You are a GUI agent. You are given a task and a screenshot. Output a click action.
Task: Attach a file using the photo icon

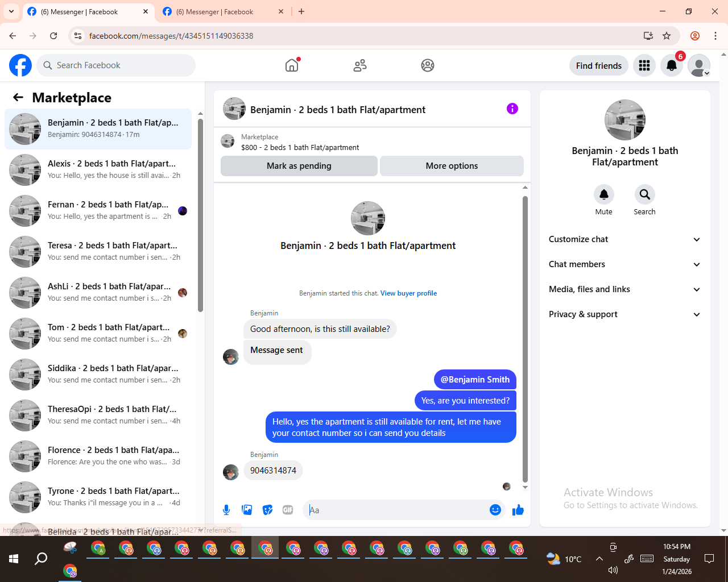[x=247, y=510]
